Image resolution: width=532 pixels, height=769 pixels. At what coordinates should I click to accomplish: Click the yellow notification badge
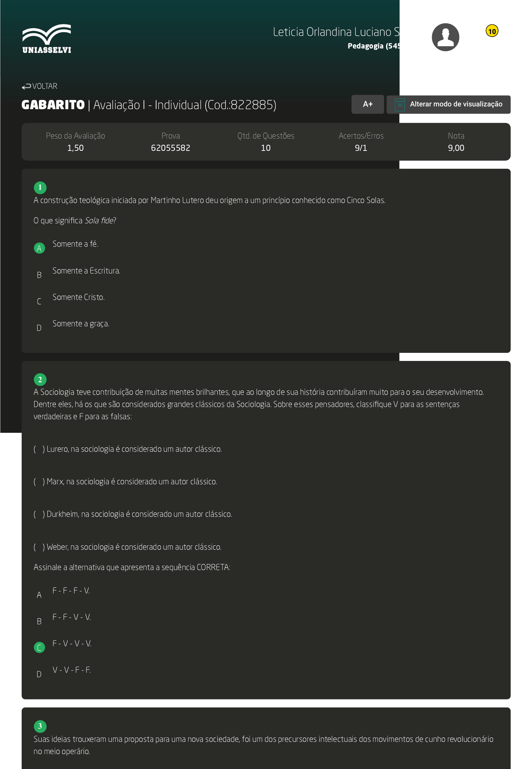[x=492, y=31]
